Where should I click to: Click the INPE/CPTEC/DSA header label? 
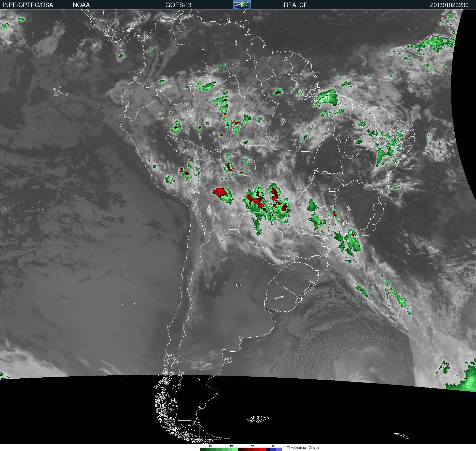point(28,5)
